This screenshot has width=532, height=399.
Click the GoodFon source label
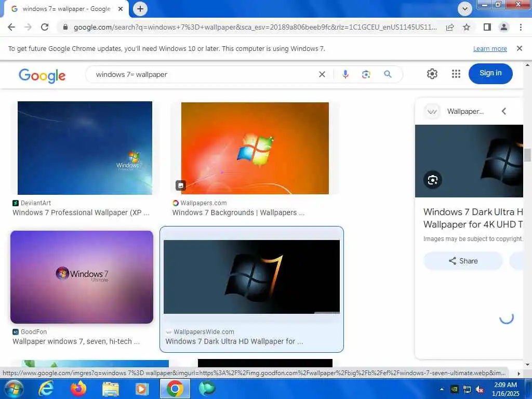34,332
